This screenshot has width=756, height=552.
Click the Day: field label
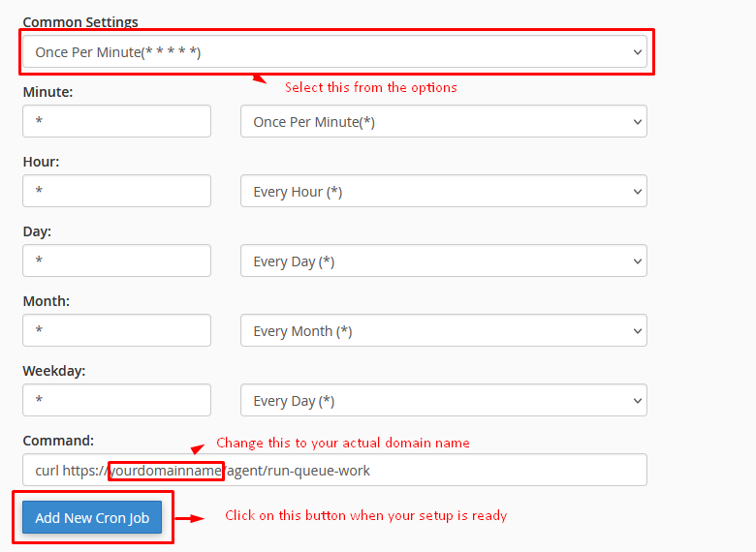(x=37, y=231)
